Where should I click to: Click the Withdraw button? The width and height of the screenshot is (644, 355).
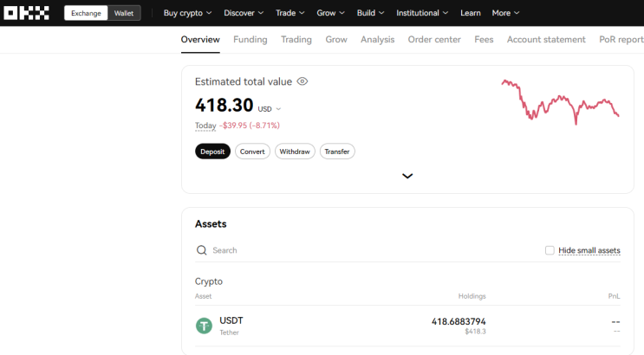click(x=295, y=152)
